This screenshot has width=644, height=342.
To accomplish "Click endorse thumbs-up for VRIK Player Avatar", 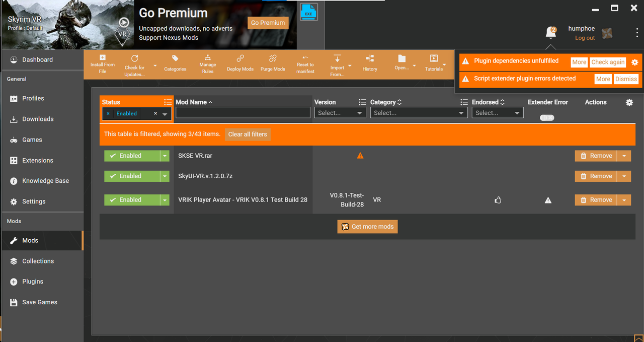I will (x=498, y=200).
